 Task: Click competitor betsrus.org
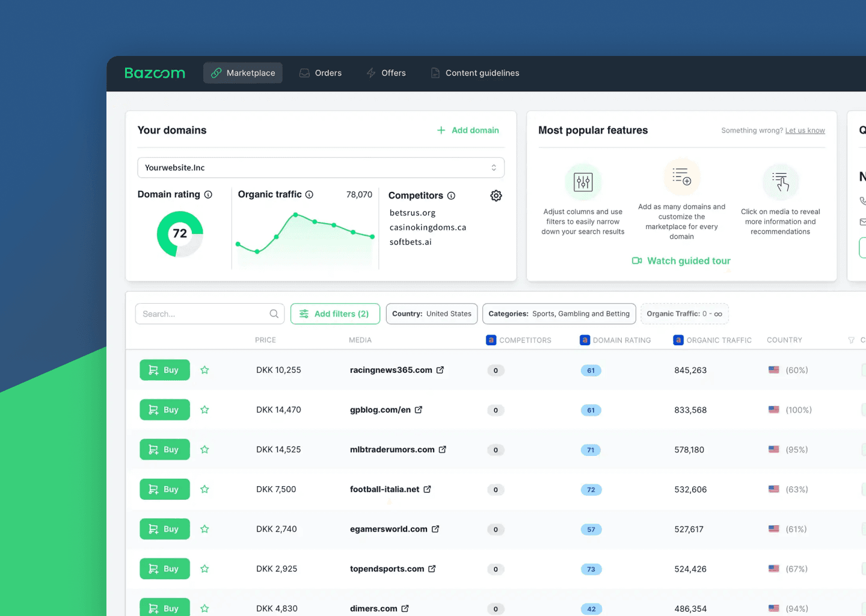click(x=413, y=213)
